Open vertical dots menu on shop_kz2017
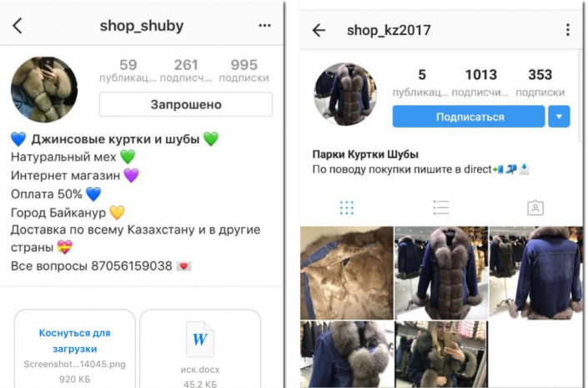This screenshot has width=588, height=388. [x=568, y=30]
